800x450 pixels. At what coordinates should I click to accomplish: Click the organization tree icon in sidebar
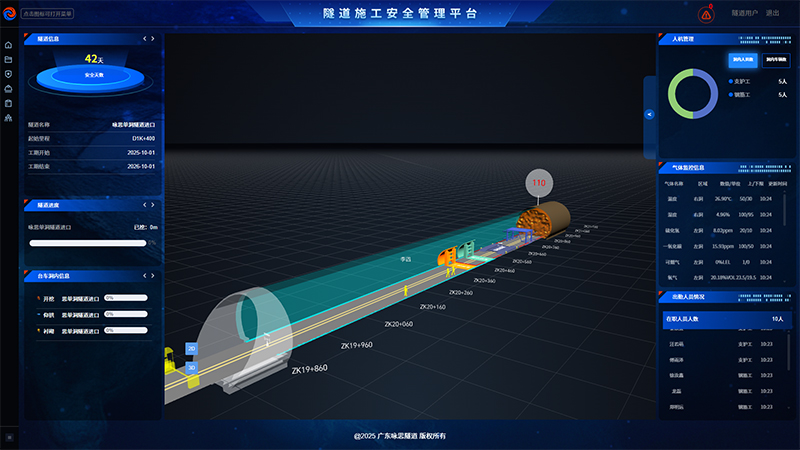8,118
